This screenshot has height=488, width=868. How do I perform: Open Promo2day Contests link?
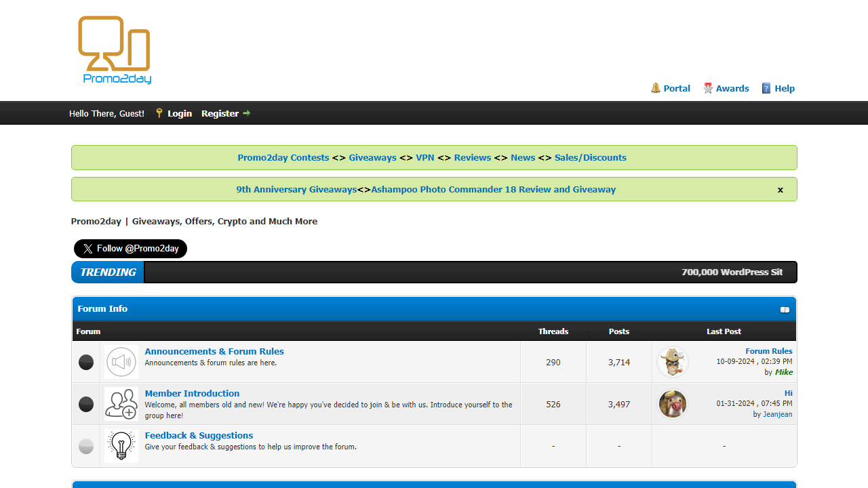283,157
